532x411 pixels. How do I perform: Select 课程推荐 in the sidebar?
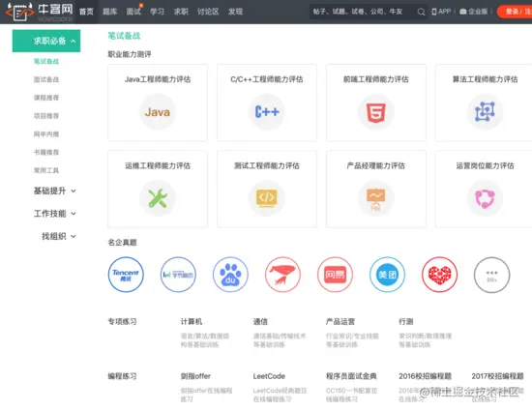[46, 98]
